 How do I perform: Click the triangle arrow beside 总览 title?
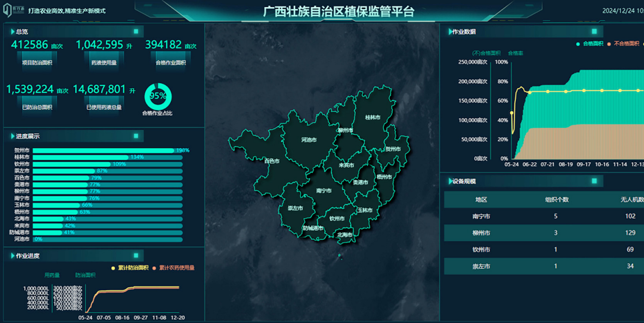(12, 32)
